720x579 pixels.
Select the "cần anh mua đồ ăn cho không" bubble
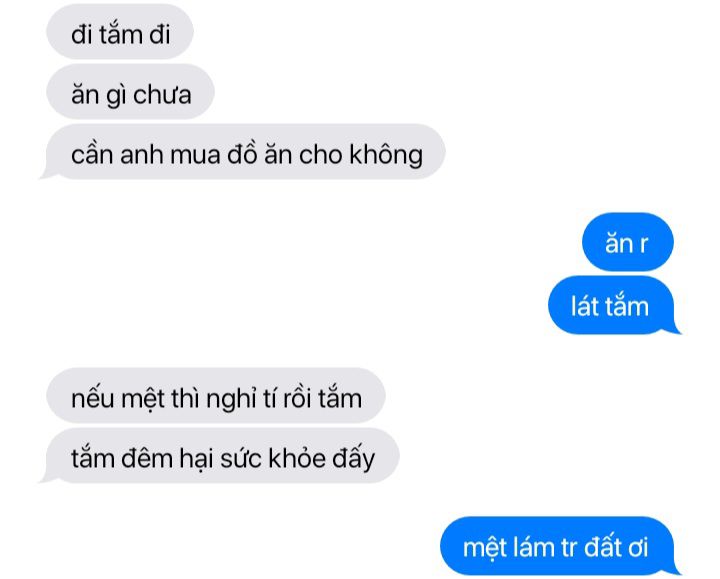point(245,152)
